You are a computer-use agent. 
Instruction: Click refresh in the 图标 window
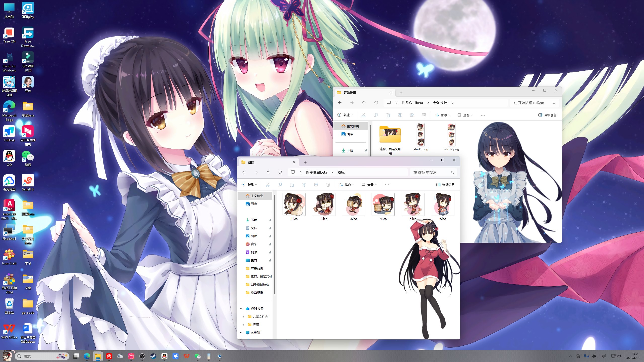click(280, 172)
